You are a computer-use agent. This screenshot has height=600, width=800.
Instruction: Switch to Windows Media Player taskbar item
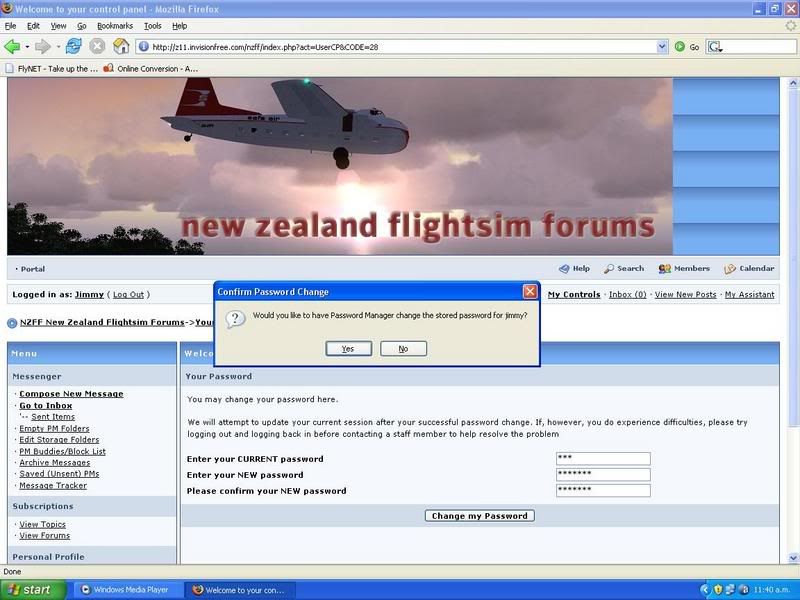[125, 590]
